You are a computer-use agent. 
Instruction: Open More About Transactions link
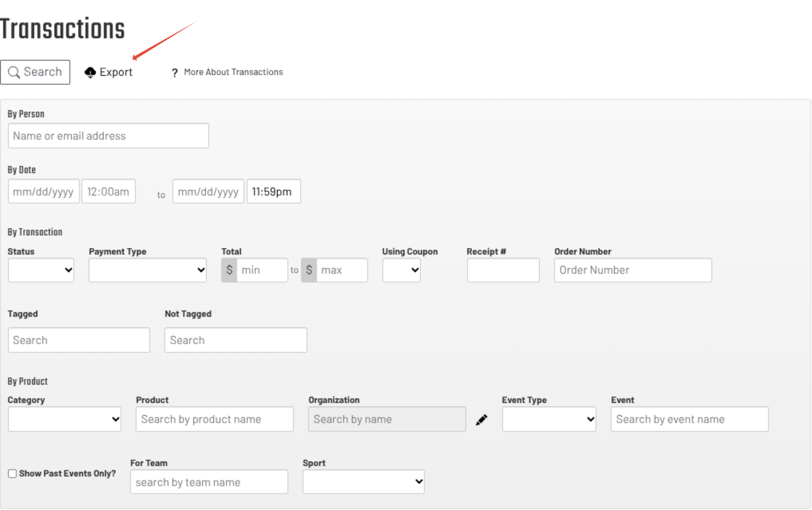pos(233,72)
